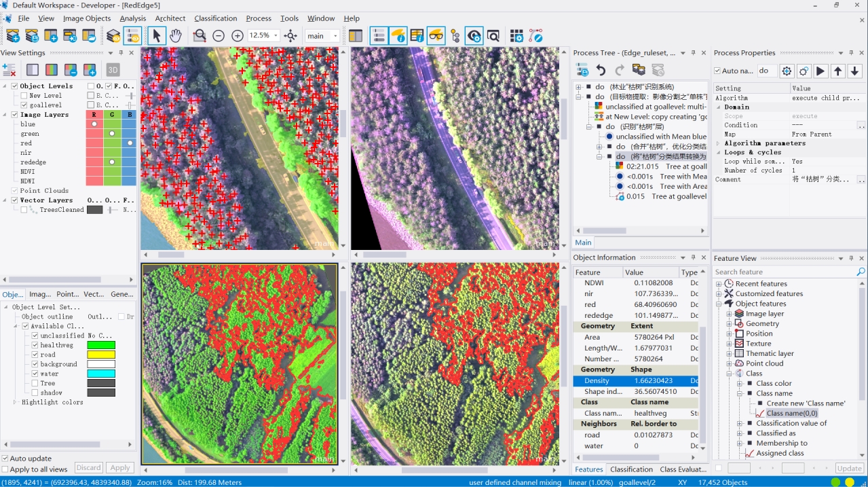
Task: Click the Search feature input field
Action: click(x=784, y=272)
